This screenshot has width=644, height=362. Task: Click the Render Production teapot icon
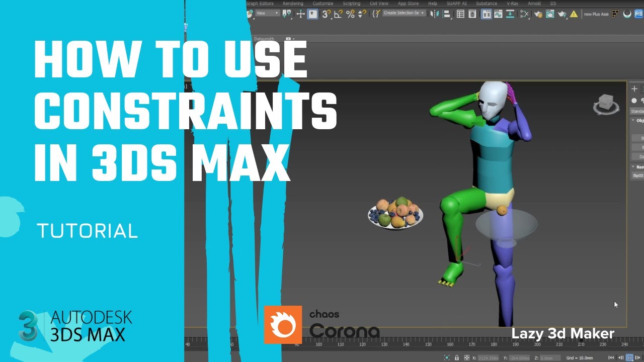coord(562,14)
